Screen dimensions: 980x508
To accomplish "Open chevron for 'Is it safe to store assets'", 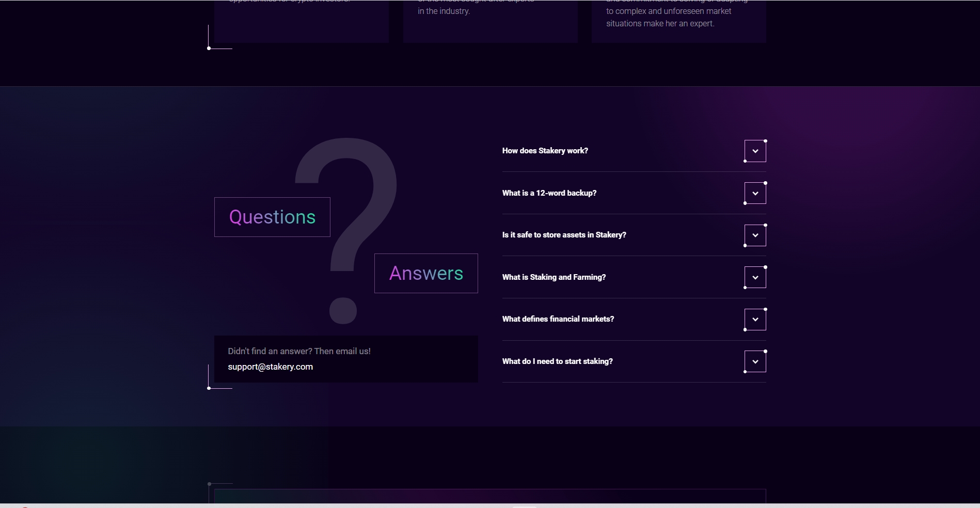I will 755,235.
